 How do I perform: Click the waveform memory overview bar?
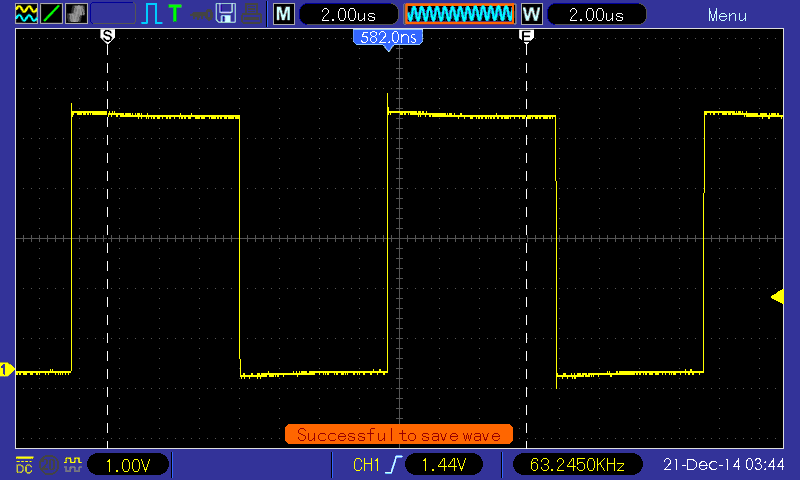click(459, 15)
